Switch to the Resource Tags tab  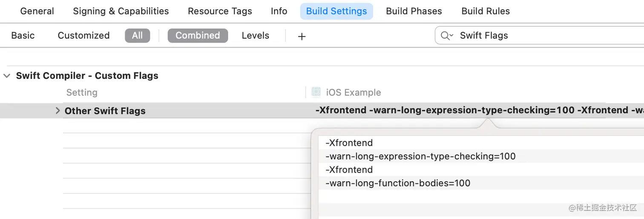[220, 11]
